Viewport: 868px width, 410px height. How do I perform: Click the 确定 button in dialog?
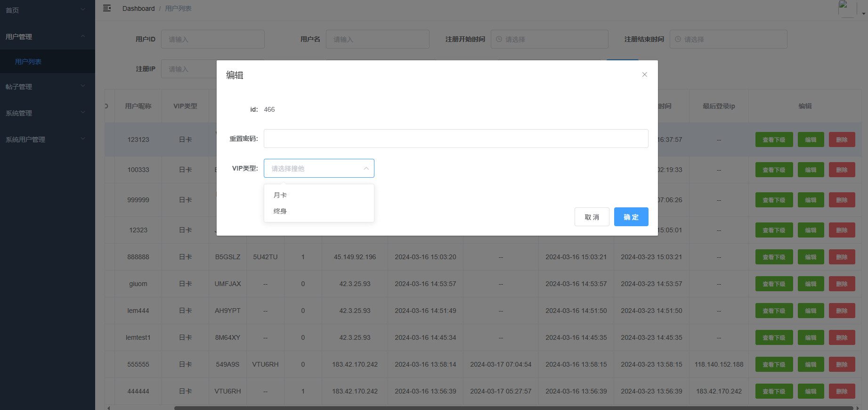click(631, 217)
